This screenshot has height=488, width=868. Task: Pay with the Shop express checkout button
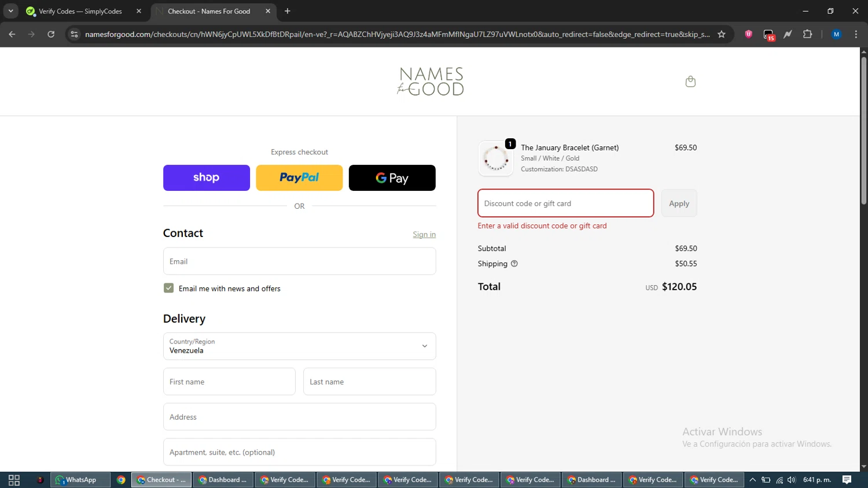(x=207, y=178)
